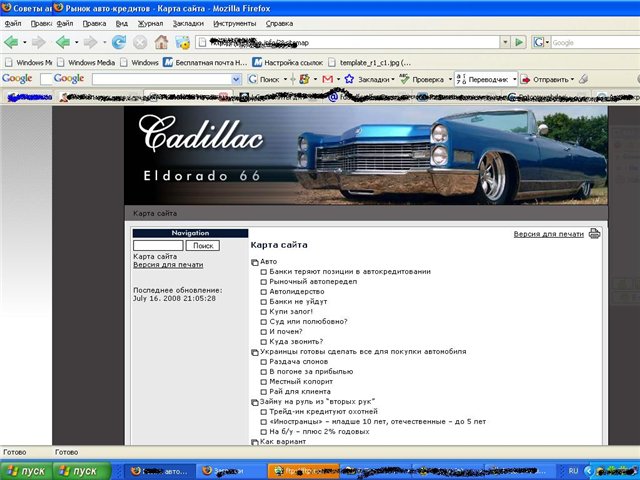Open the address bar history dropdown

coord(505,42)
